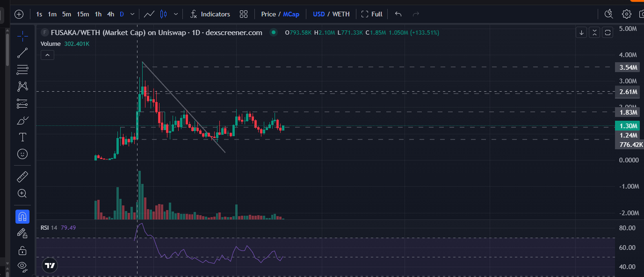The width and height of the screenshot is (644, 277).
Task: Open the layout grid selector
Action: [x=244, y=14]
